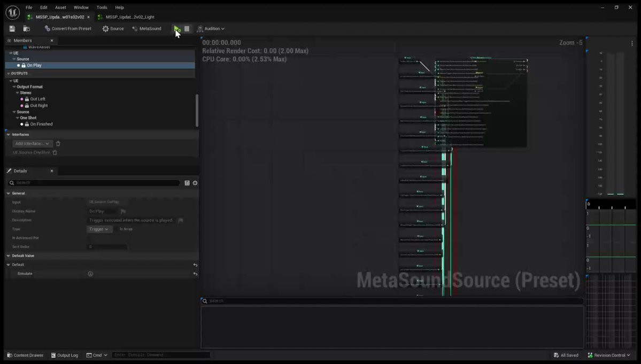The width and height of the screenshot is (641, 364).
Task: Collapse the Interfaces section
Action: (8, 134)
